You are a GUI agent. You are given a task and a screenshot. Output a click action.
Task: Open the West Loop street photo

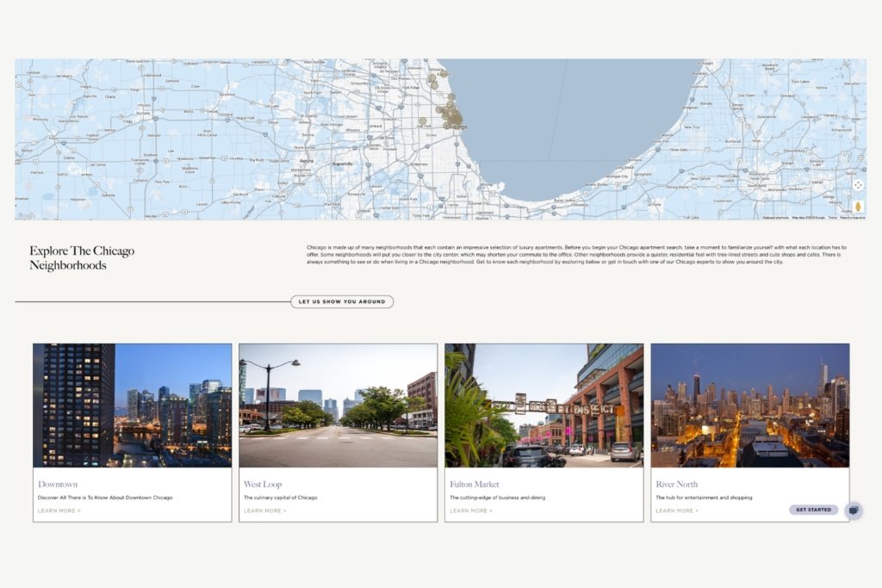pyautogui.click(x=338, y=405)
